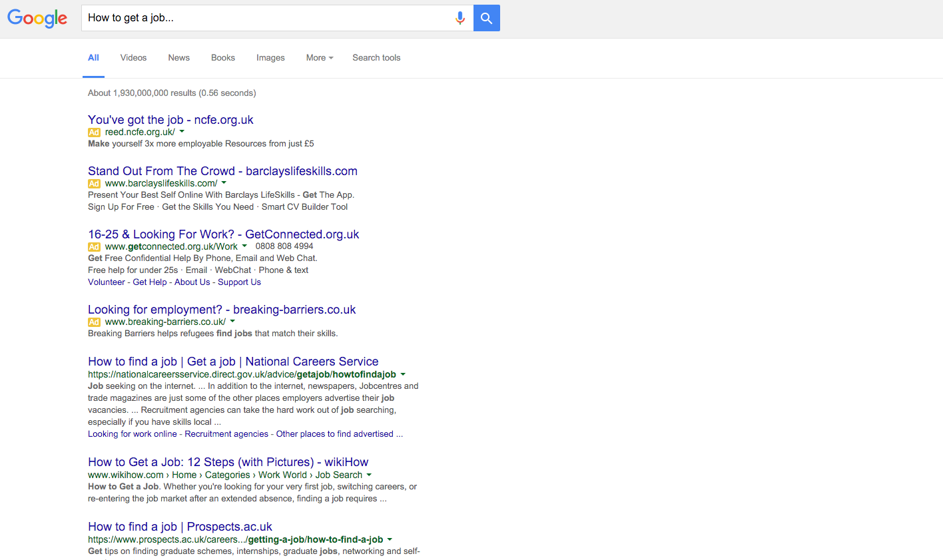Click the Volunteer sitelink
This screenshot has height=560, width=943.
(107, 282)
